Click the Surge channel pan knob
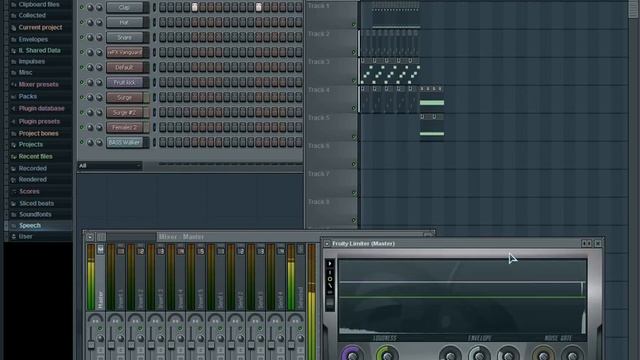 tap(90, 98)
